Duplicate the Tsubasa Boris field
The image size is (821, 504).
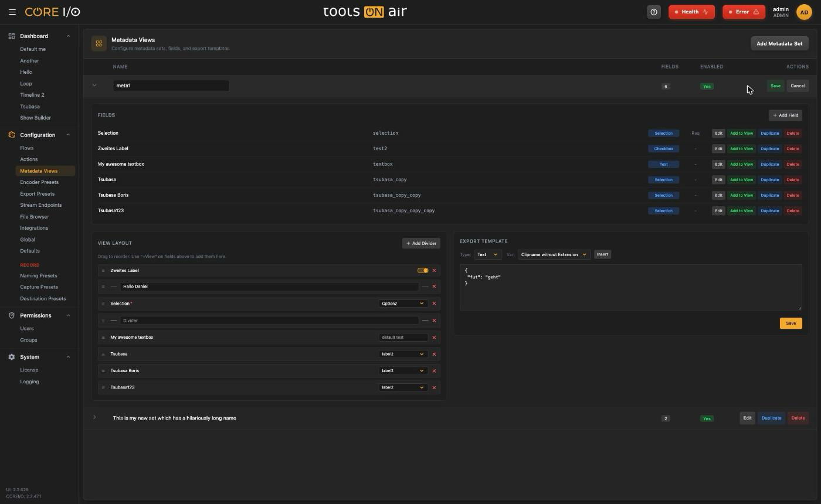click(769, 195)
